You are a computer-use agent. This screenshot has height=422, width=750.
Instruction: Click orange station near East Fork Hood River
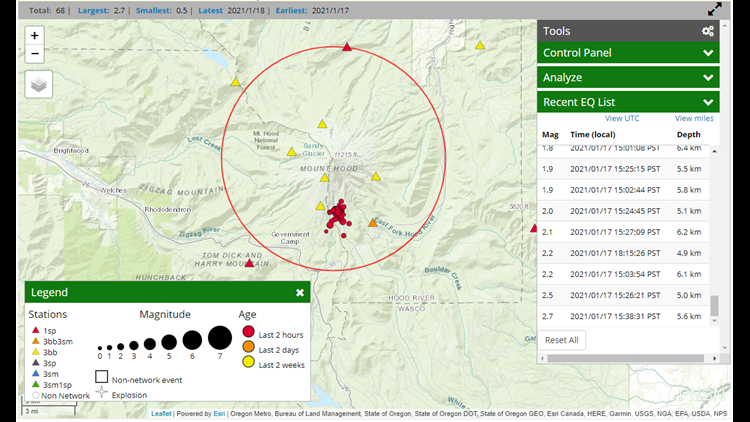[373, 223]
